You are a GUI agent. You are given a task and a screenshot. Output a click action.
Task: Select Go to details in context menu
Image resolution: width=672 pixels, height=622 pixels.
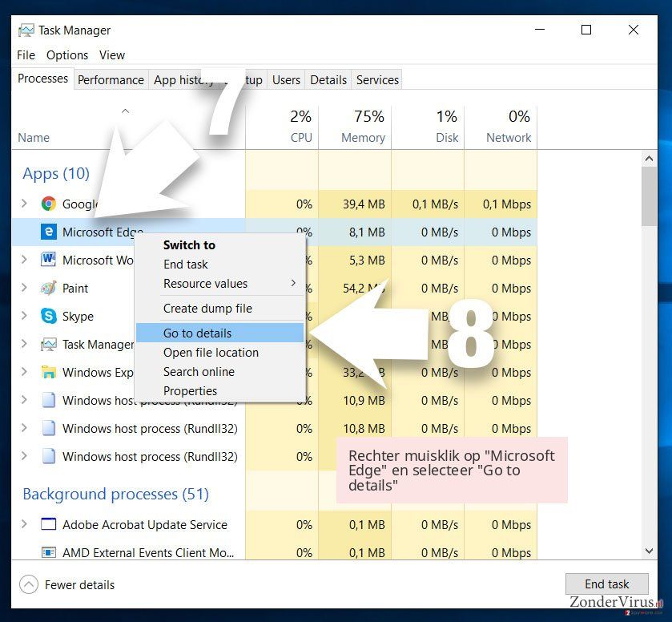pos(219,333)
